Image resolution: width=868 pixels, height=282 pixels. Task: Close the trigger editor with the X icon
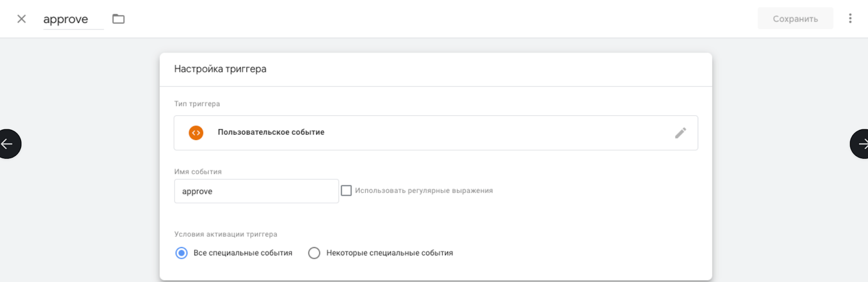coord(22,19)
